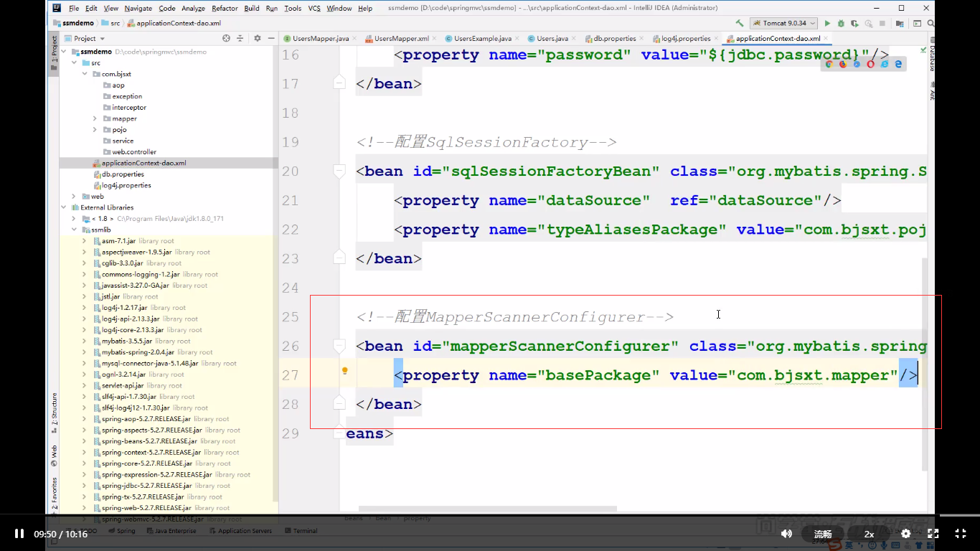
Task: Expand the pojo package
Action: pos(95,130)
